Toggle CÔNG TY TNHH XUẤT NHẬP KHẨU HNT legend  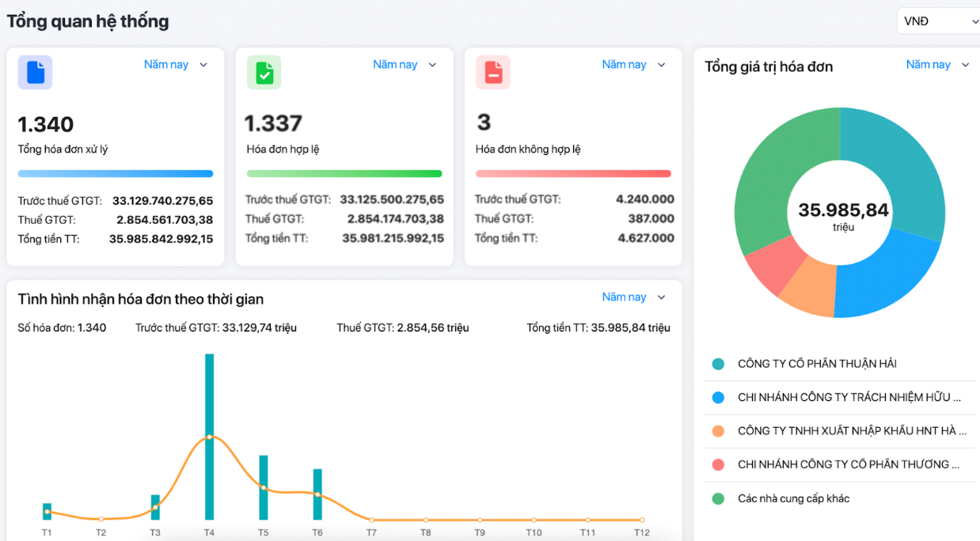852,431
